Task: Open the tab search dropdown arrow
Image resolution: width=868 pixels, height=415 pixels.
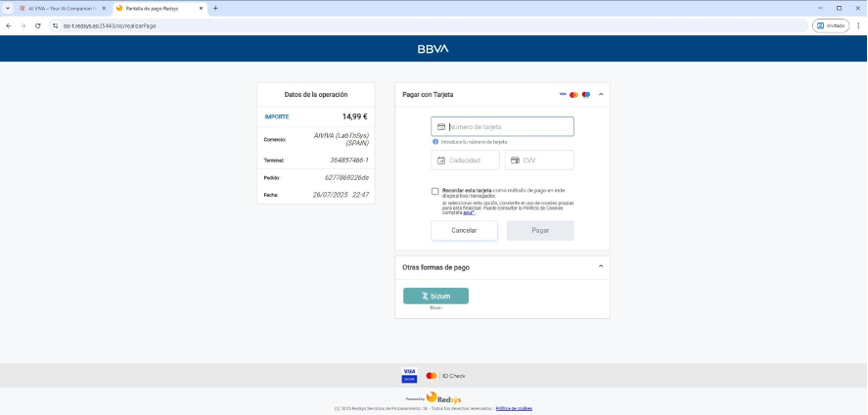Action: click(7, 8)
